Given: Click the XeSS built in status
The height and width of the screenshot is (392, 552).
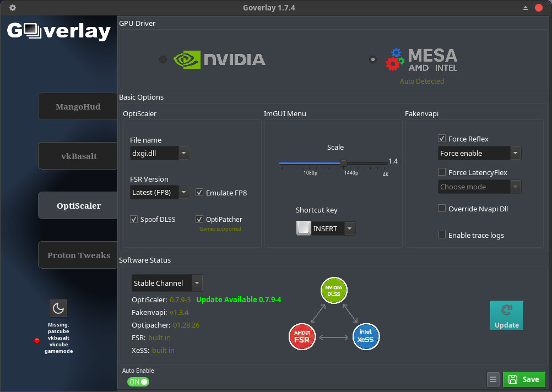Looking at the screenshot, I should click(x=163, y=351).
